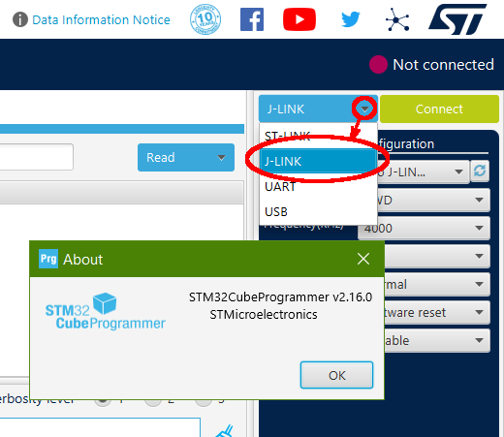
Task: Click OK in the About dialog
Action: pos(336,375)
